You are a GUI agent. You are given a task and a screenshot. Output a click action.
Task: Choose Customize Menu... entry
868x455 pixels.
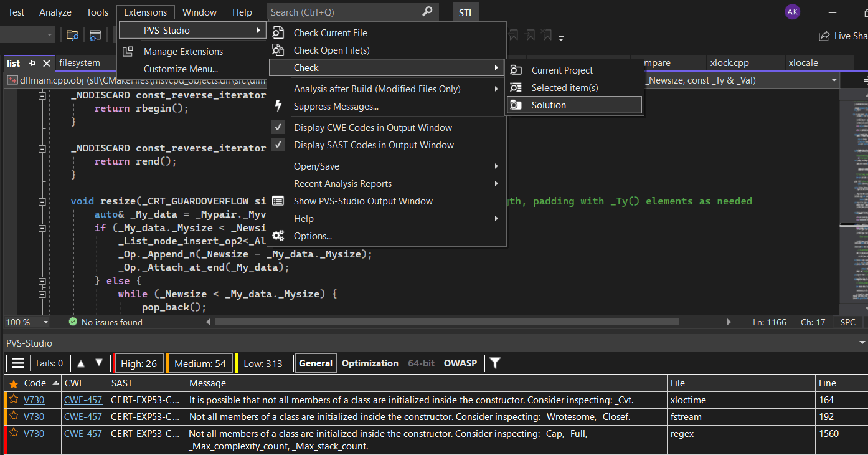coord(181,69)
